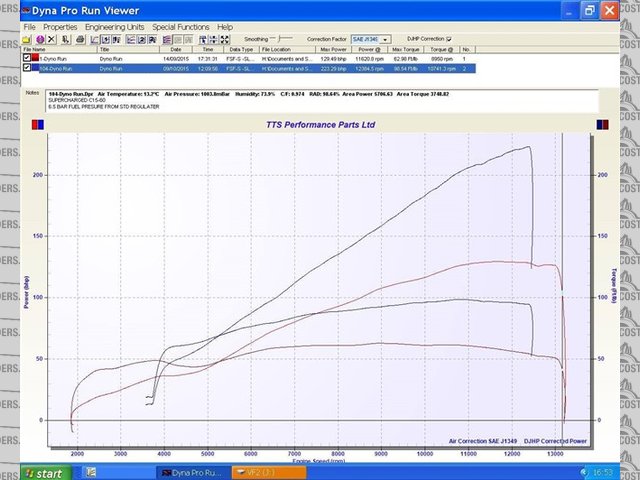Image resolution: width=640 pixels, height=480 pixels.
Task: Uncheck the 104-Dyno Run checkbox
Action: coord(27,68)
